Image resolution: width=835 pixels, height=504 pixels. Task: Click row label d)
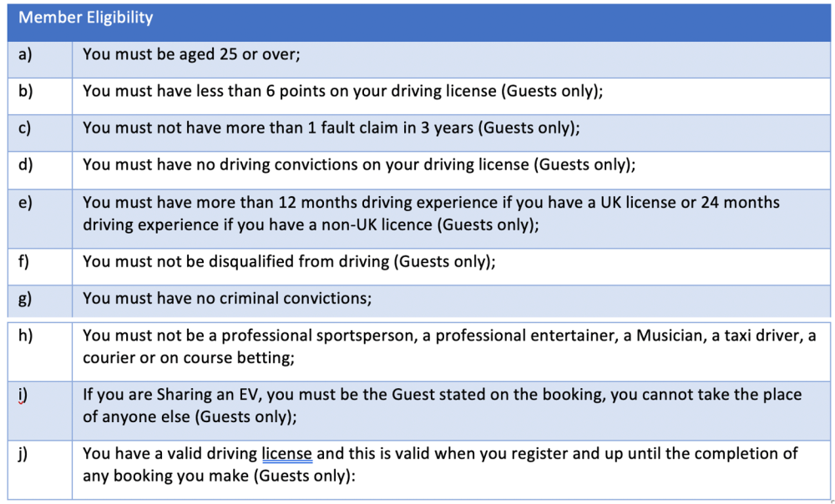(x=25, y=164)
